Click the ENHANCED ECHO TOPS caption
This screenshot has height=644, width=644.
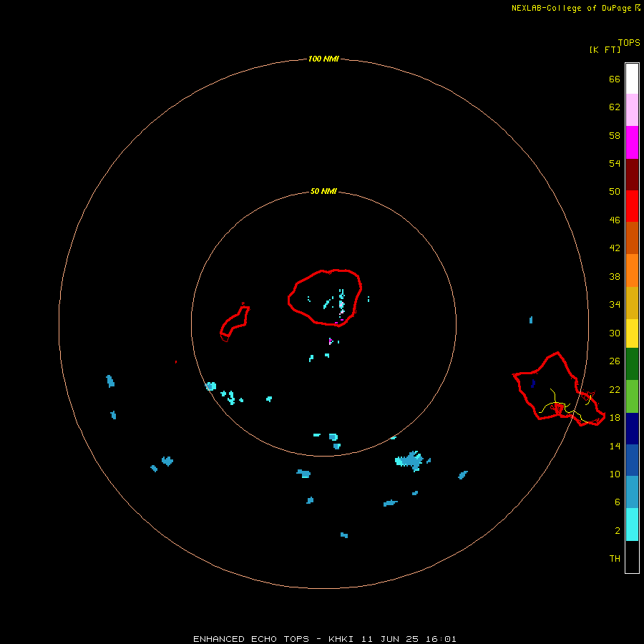tap(251, 639)
